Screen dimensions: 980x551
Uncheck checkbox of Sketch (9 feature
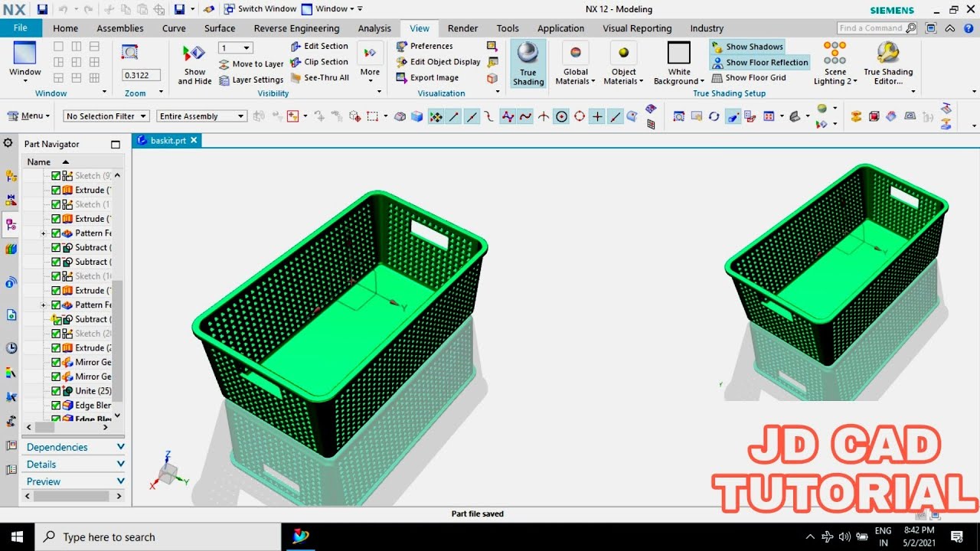(x=56, y=176)
